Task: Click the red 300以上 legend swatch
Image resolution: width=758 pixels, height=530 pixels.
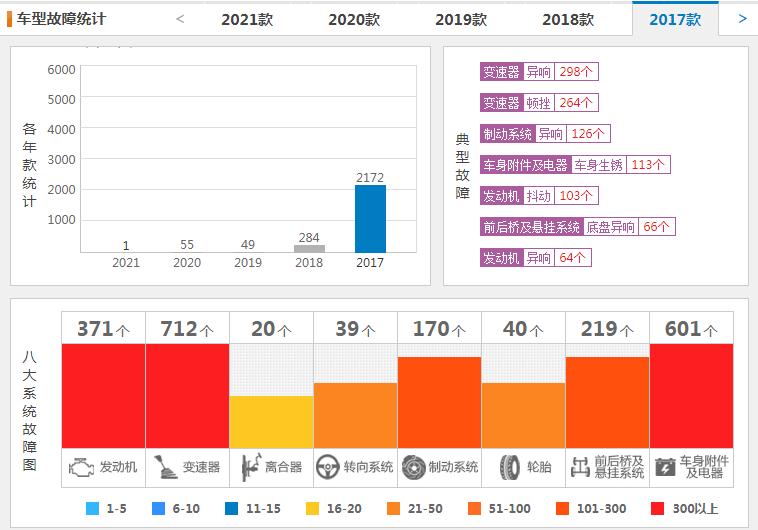Action: click(x=657, y=508)
